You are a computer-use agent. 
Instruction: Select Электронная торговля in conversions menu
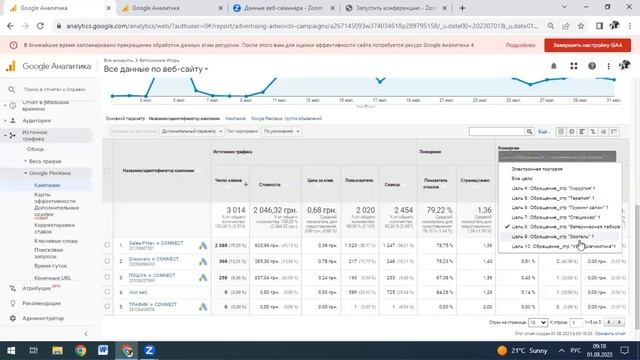coord(537,169)
